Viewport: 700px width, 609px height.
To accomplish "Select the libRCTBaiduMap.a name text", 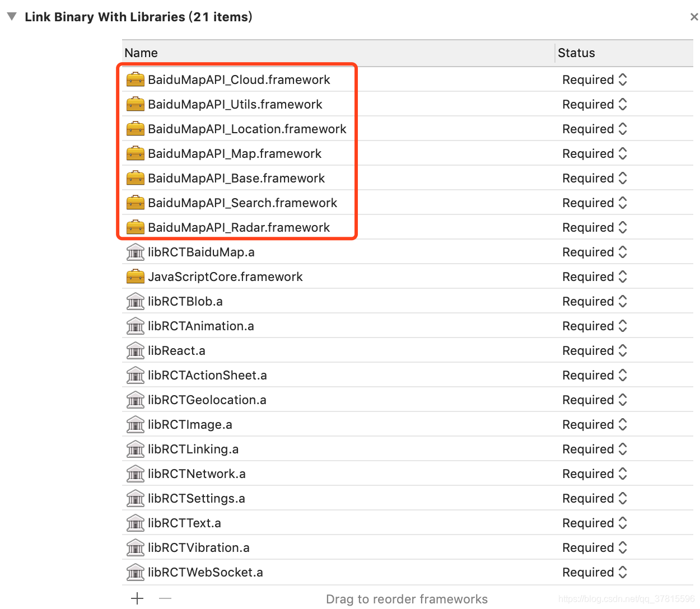I will point(201,252).
